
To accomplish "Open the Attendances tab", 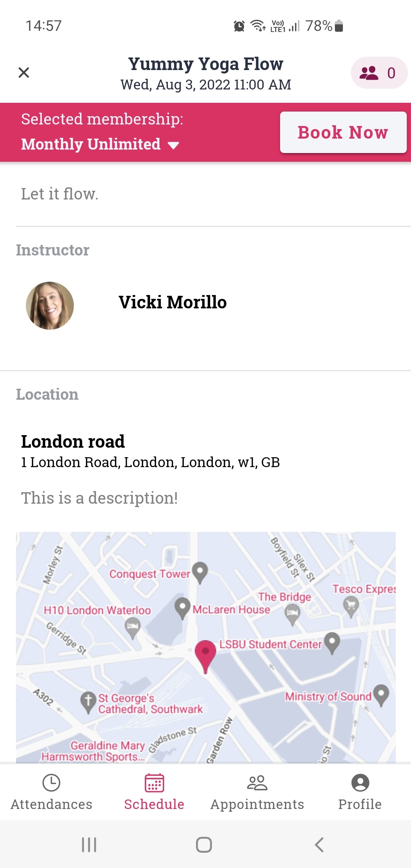I will point(51,792).
